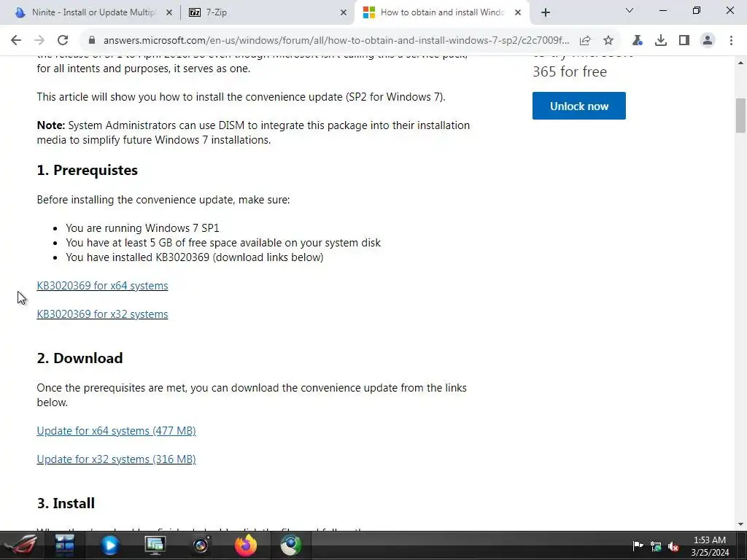Open the Chrome taskbar icon
Image resolution: width=747 pixels, height=560 pixels.
click(290, 545)
